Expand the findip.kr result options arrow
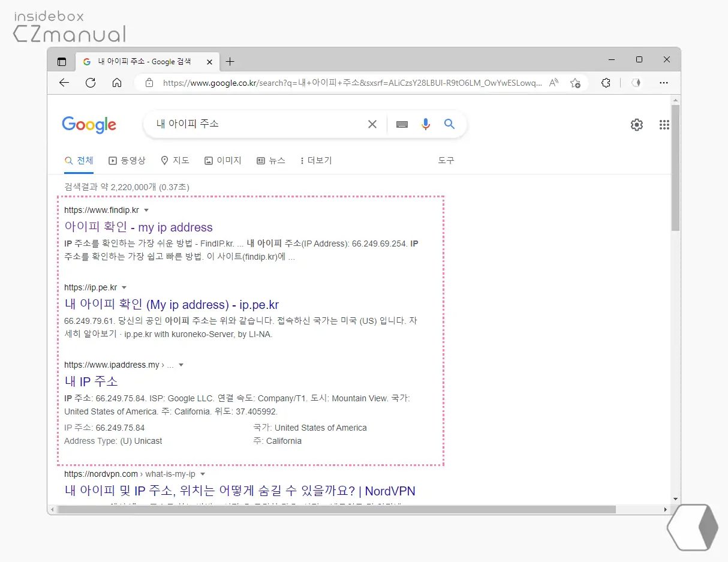Screen dimensions: 728x562 pos(146,211)
